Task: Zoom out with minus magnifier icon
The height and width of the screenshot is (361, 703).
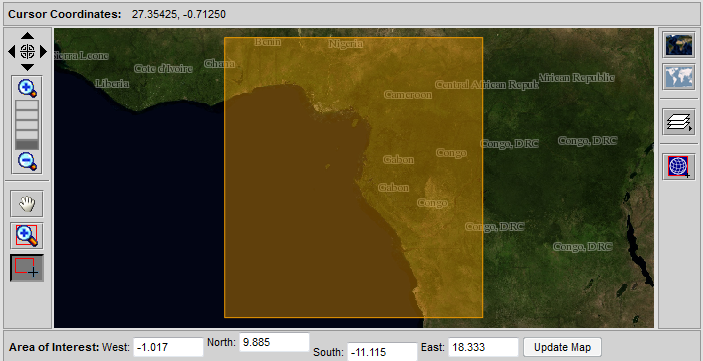Action: [27, 161]
